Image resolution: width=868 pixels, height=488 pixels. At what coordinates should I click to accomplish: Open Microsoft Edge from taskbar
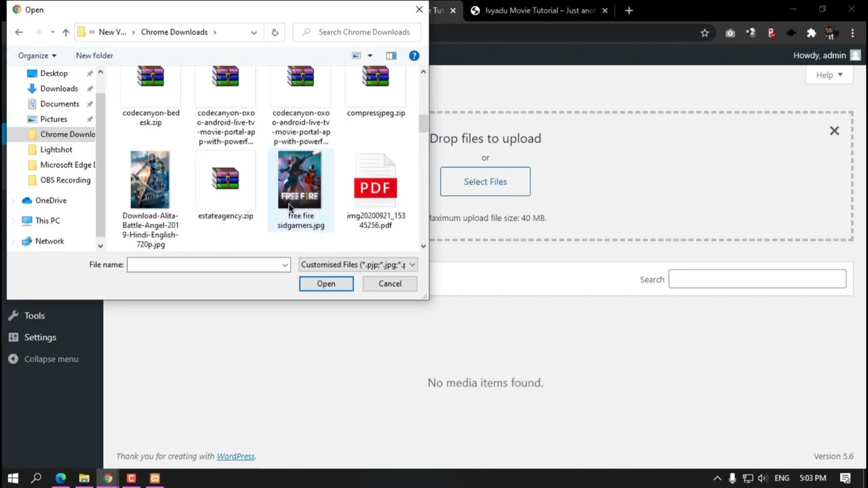(60, 478)
